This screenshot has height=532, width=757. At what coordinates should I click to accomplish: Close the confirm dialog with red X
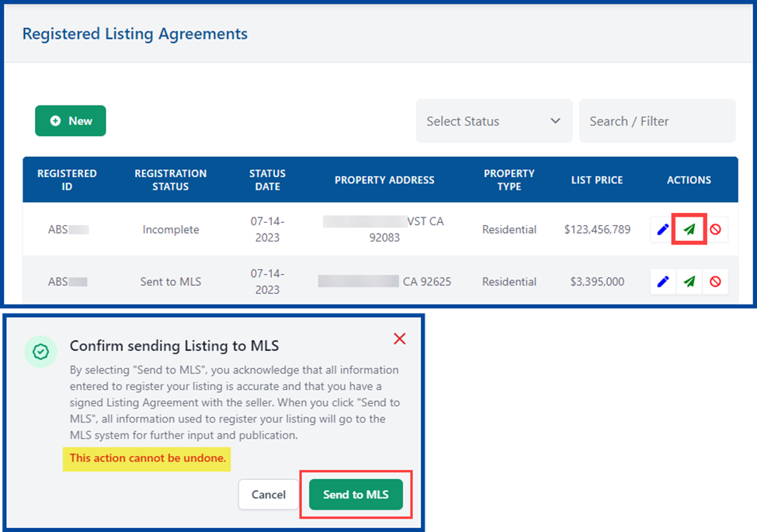pyautogui.click(x=400, y=339)
